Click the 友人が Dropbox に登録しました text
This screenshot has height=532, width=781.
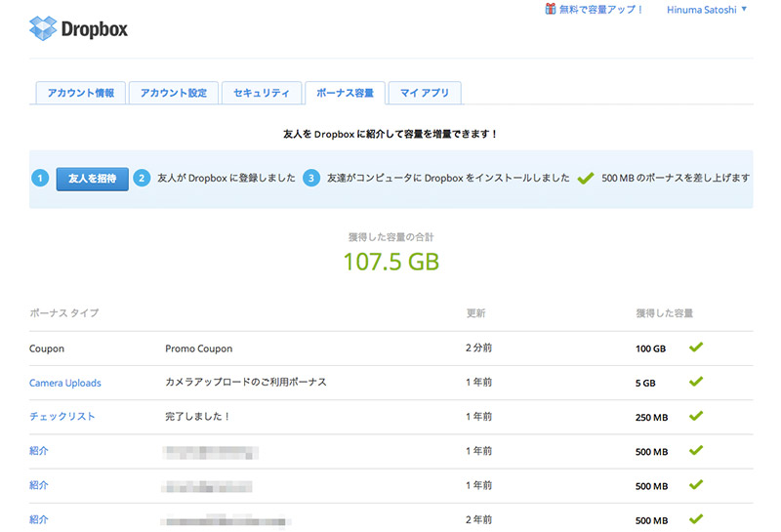[x=226, y=178]
